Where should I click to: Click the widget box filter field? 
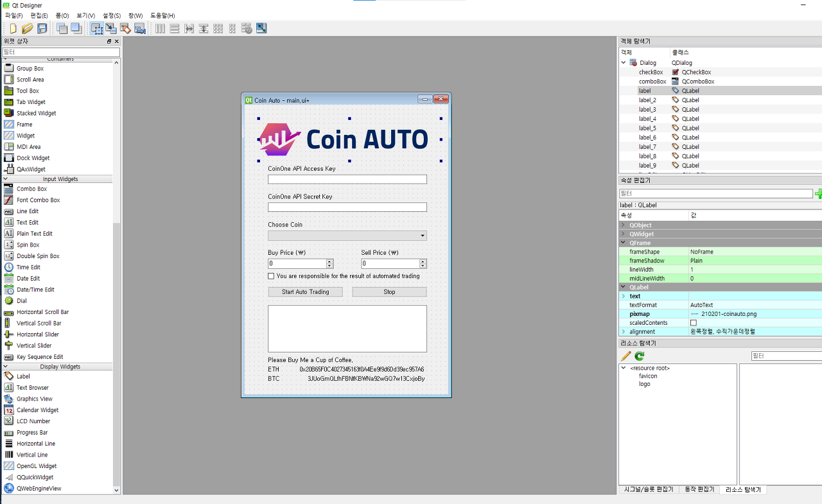[61, 52]
